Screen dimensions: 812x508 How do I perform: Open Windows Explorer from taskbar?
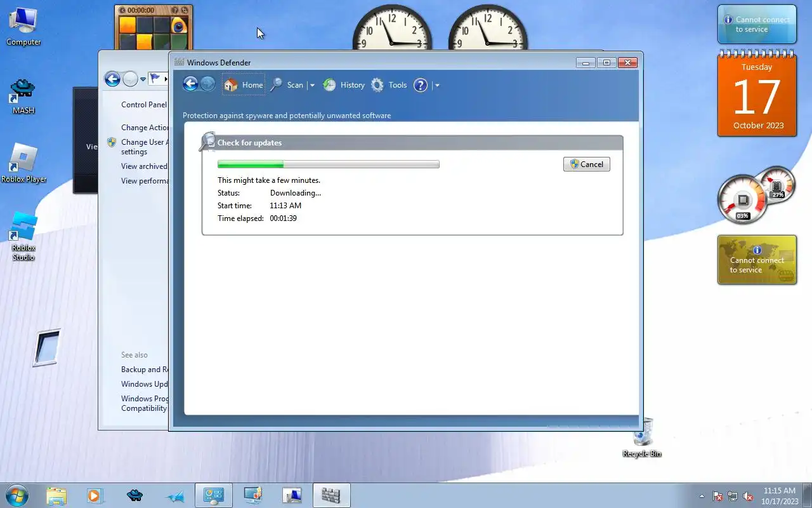[x=56, y=495]
